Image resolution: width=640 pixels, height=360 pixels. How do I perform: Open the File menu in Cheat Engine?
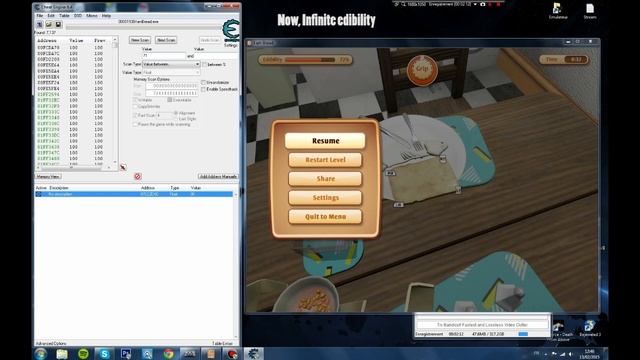click(x=40, y=16)
